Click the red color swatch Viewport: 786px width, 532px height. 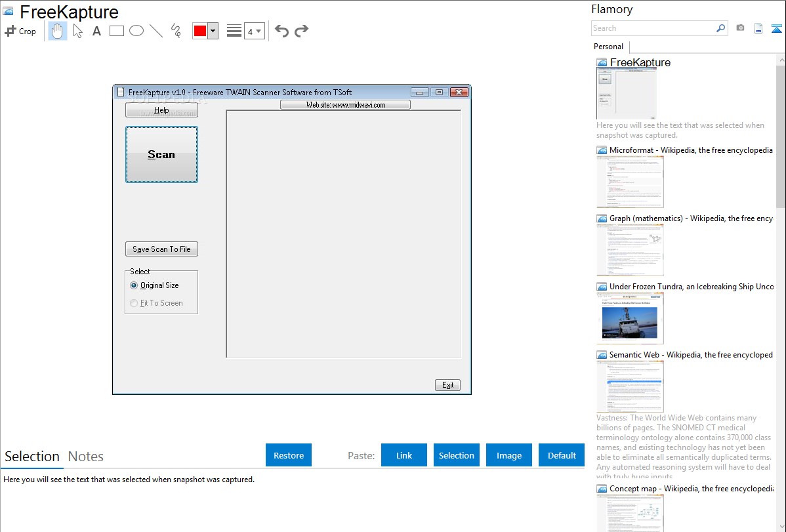(x=200, y=31)
